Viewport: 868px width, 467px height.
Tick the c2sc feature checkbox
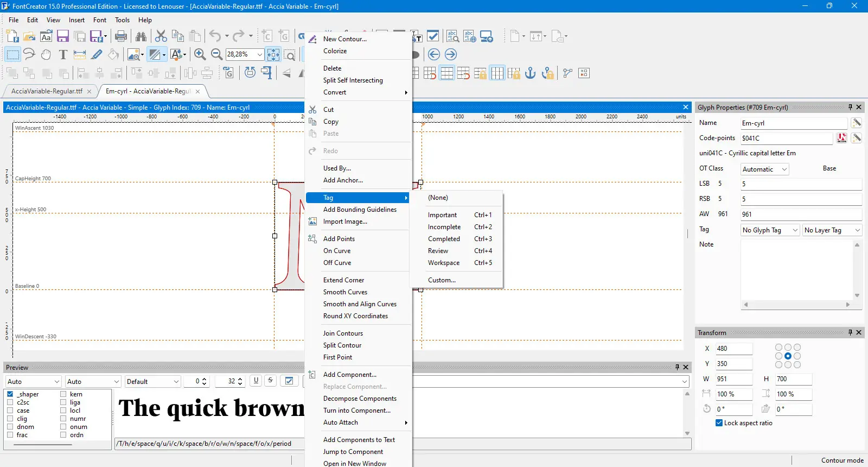click(10, 402)
